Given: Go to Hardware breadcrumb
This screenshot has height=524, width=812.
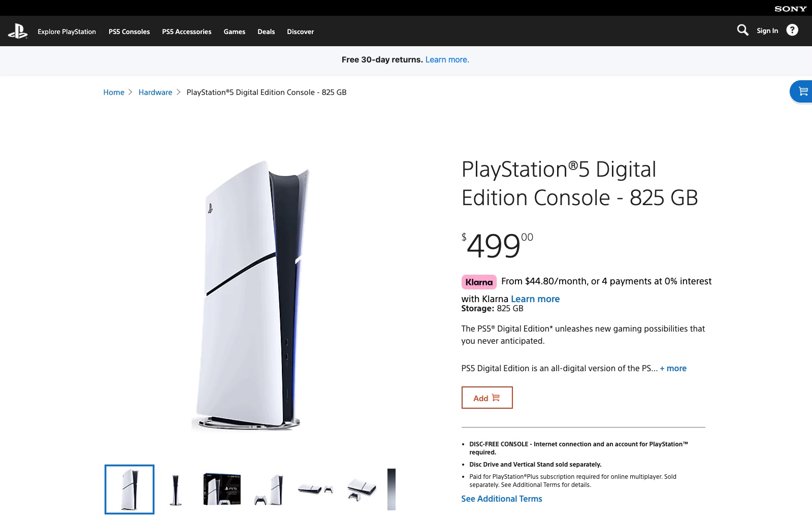Looking at the screenshot, I should click(x=155, y=92).
